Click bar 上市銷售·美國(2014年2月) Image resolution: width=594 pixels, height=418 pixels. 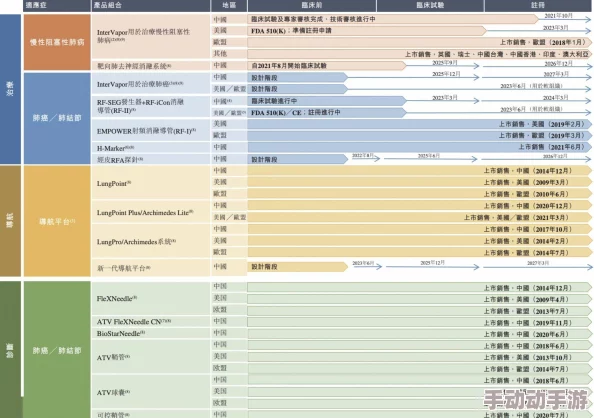[x=420, y=241]
